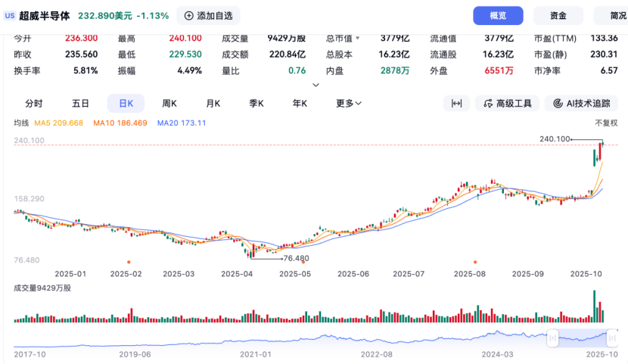Select the 月K monthly period

(213, 104)
